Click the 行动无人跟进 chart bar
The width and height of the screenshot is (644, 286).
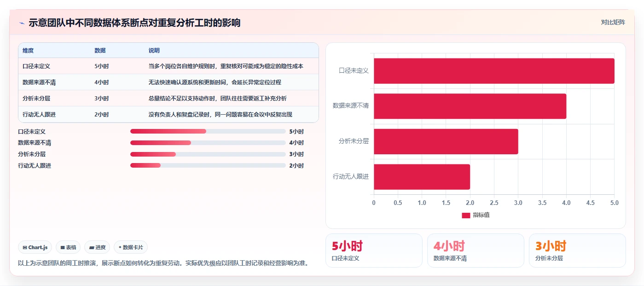click(x=422, y=176)
